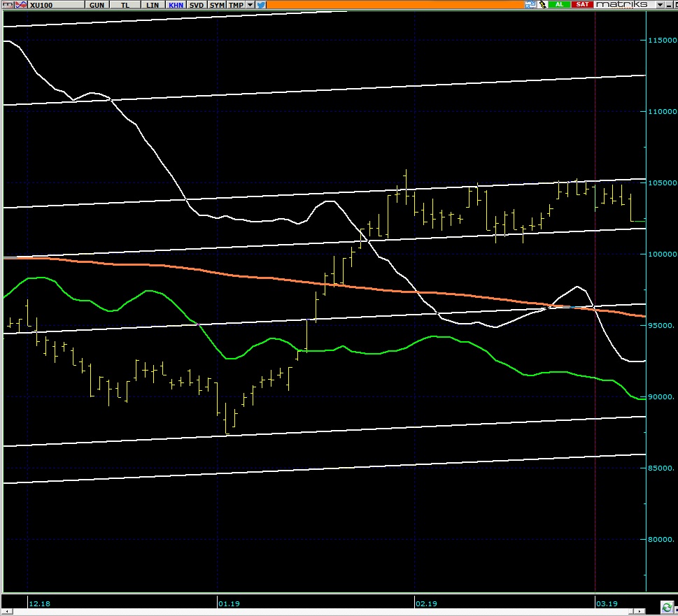678x616 pixels.
Task: Click the green refresh icon at bottom-right
Action: [667, 606]
